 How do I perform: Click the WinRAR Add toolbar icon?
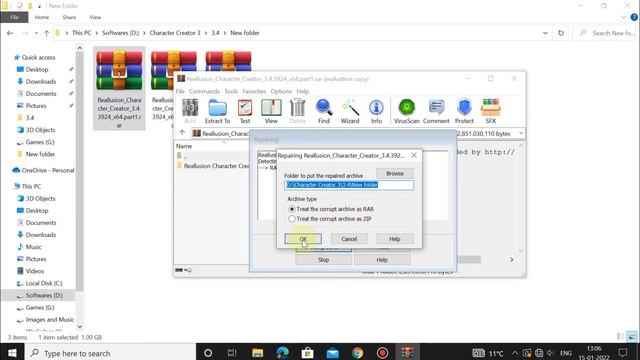190,111
